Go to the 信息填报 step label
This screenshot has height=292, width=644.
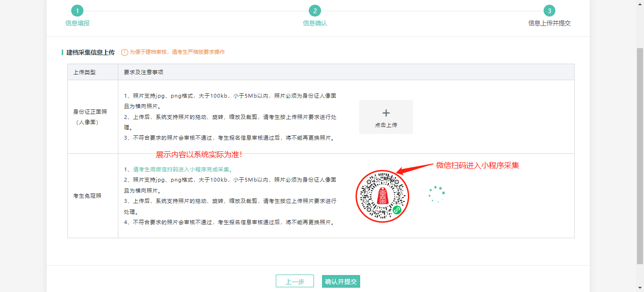tap(77, 23)
